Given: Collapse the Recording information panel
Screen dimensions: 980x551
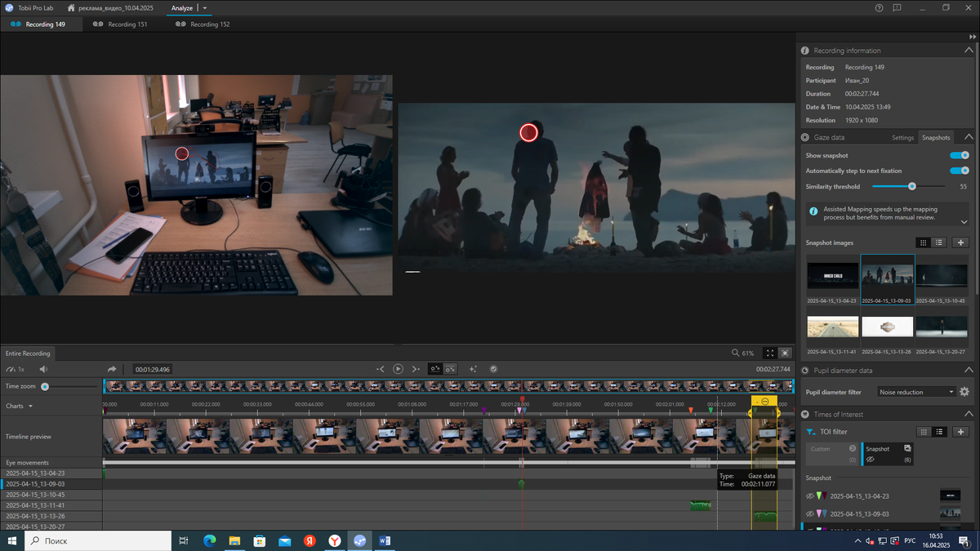Looking at the screenshot, I should [969, 51].
